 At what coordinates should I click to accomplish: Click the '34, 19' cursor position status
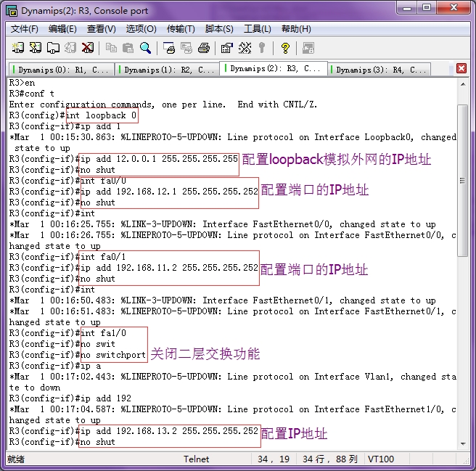tap(274, 459)
